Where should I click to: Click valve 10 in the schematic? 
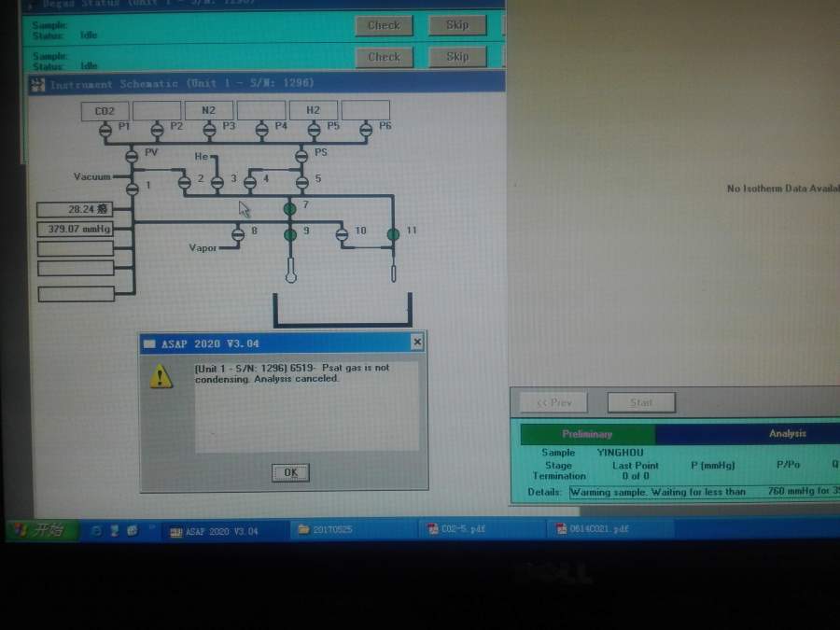(x=342, y=234)
